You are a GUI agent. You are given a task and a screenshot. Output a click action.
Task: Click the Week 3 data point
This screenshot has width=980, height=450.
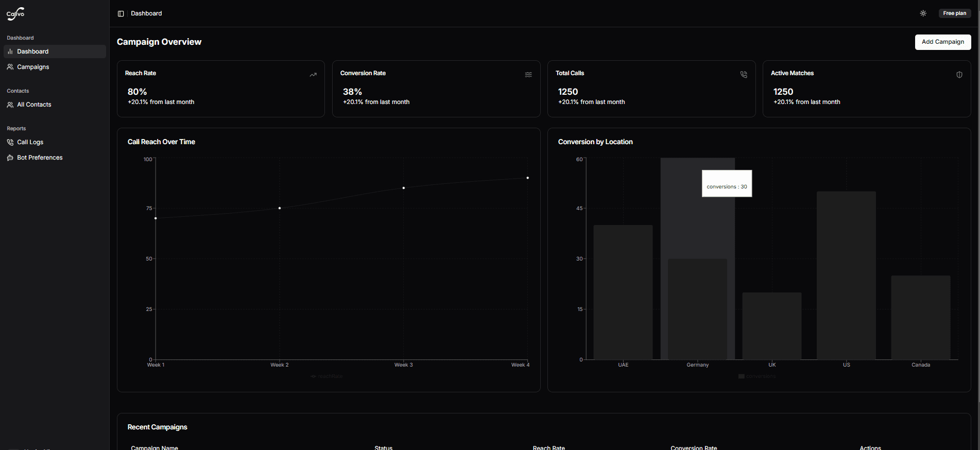[404, 188]
